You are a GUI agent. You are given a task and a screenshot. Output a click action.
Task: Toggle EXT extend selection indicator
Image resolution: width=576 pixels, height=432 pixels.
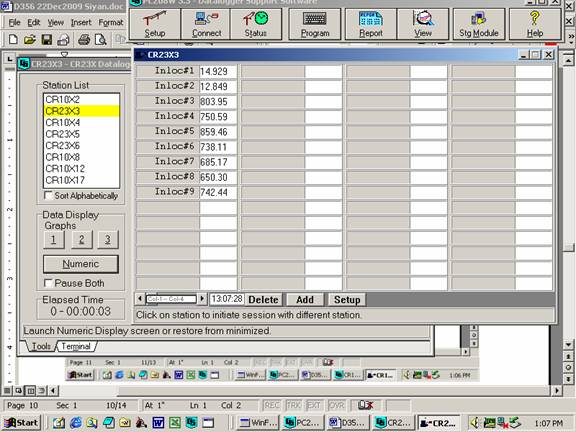[x=314, y=405]
